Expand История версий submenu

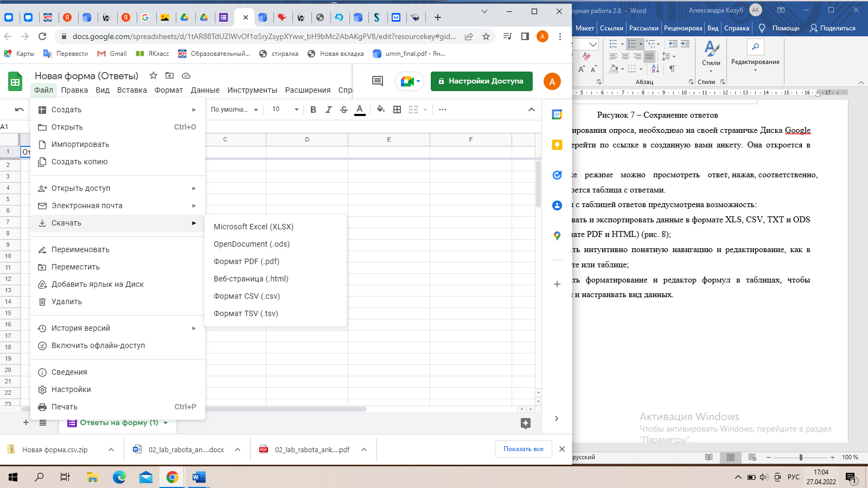(x=118, y=328)
